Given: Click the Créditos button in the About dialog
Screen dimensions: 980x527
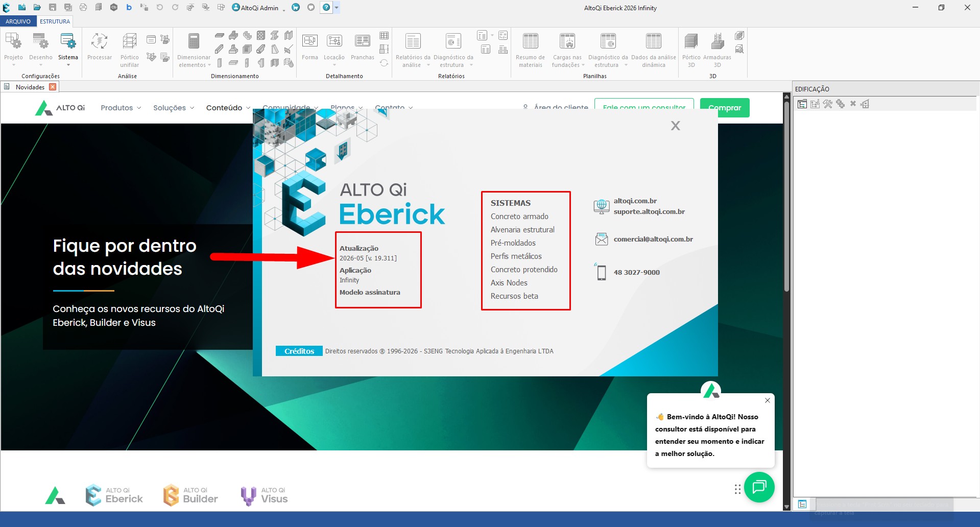Looking at the screenshot, I should (299, 351).
